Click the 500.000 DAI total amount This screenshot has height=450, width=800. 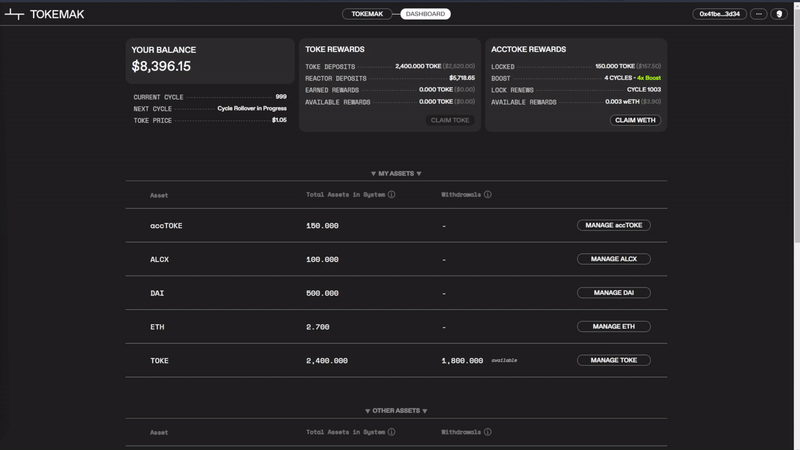[x=322, y=293]
